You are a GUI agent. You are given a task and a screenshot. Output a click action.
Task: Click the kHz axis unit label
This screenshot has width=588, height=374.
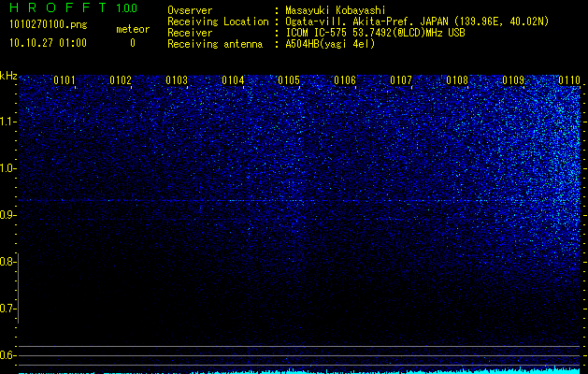tap(8, 76)
